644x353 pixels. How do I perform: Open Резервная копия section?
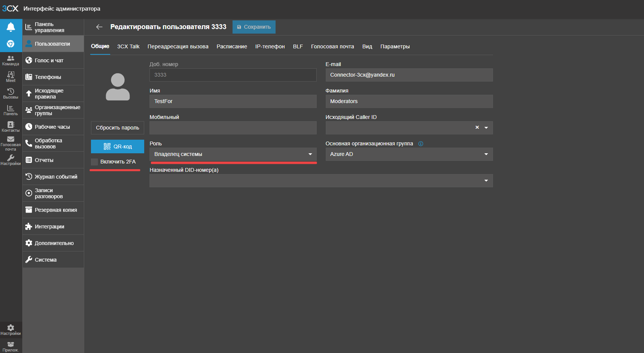point(53,210)
